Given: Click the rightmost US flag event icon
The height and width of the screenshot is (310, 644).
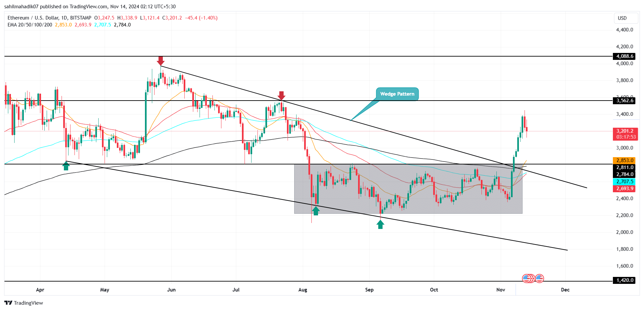Looking at the screenshot, I should pyautogui.click(x=539, y=279).
